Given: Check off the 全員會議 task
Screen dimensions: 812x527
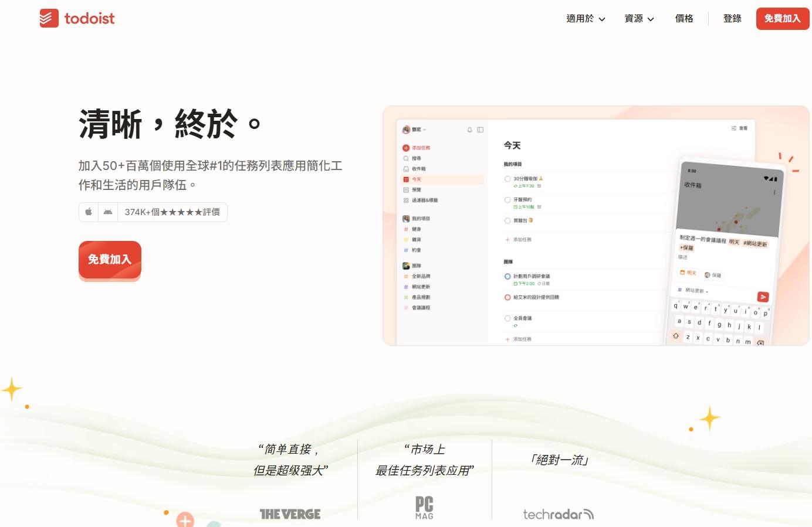Looking at the screenshot, I should (x=507, y=318).
